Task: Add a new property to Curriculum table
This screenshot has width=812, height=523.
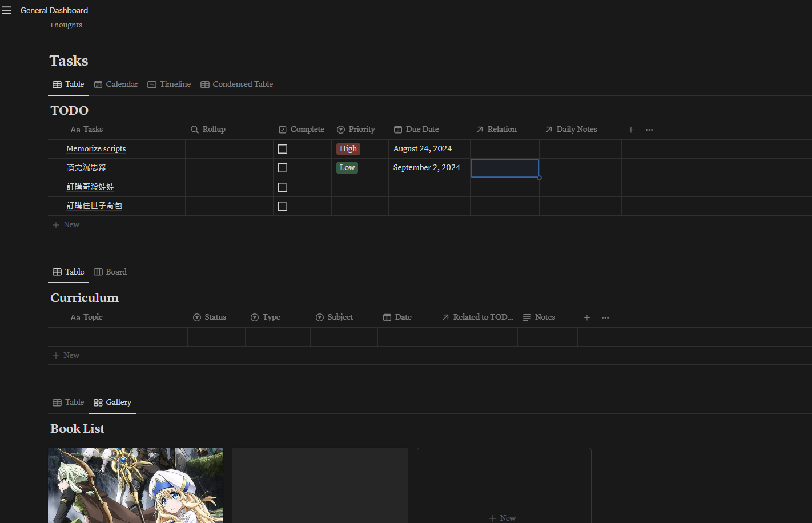Action: pos(587,317)
